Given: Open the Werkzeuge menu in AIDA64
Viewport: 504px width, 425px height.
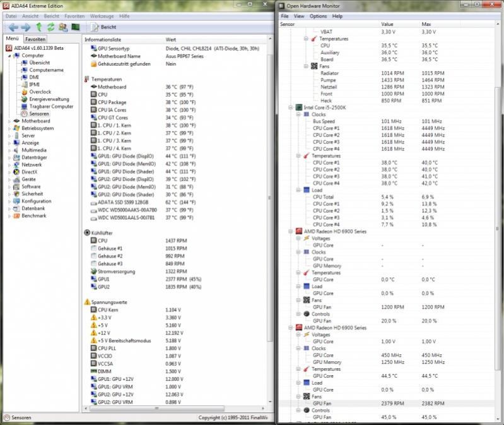Looking at the screenshot, I should [x=102, y=16].
